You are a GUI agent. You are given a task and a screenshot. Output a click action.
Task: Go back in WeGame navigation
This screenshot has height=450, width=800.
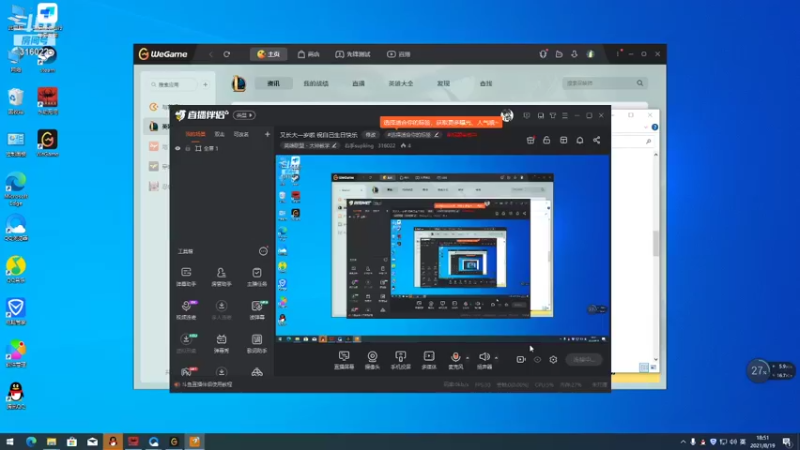pos(210,54)
